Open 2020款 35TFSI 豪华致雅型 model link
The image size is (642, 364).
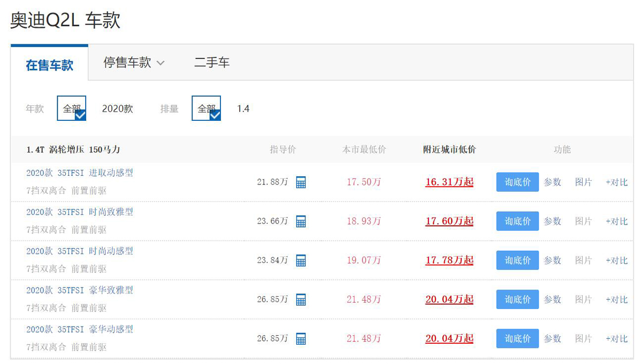tap(80, 290)
